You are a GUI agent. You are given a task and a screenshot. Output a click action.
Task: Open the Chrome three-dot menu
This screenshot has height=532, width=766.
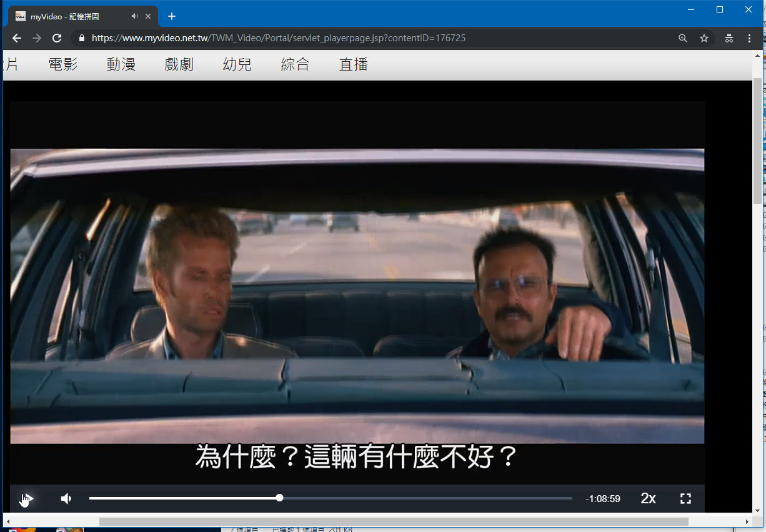coord(750,38)
